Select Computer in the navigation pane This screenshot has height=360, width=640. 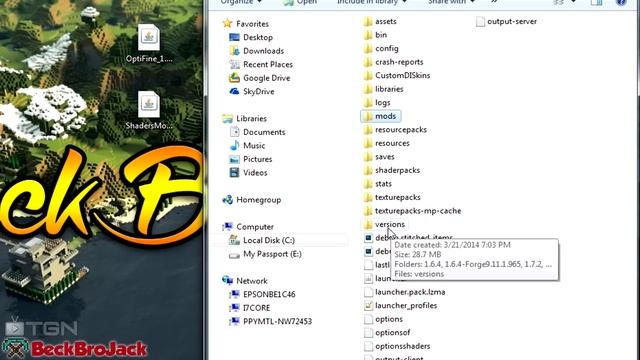248,227
